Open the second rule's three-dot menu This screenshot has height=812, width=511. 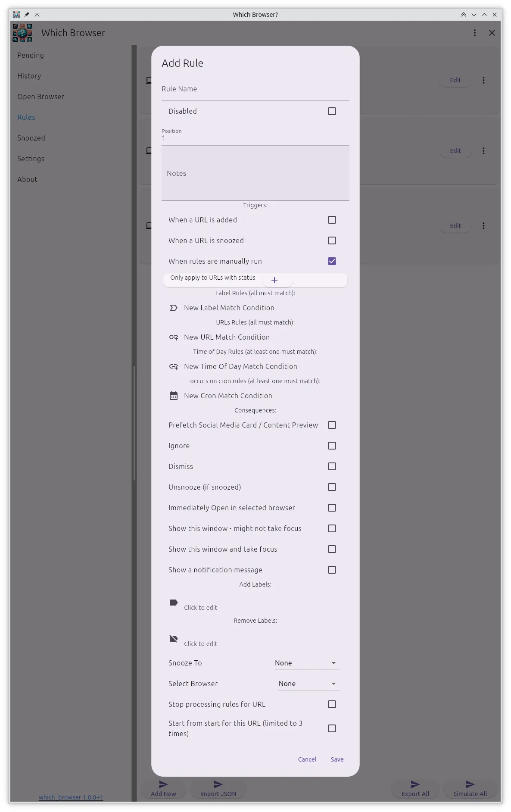point(483,151)
